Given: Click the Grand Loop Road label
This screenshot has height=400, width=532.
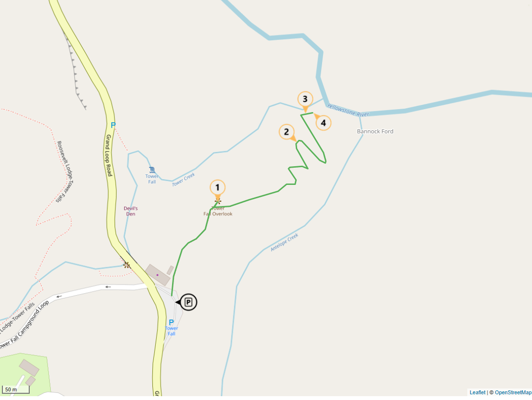Looking at the screenshot, I should click(109, 155).
